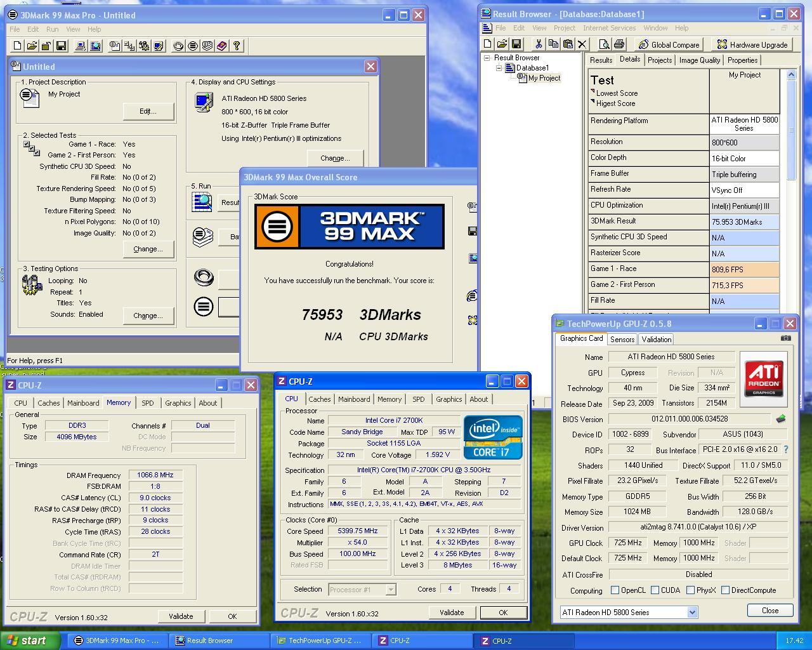
Task: Click the New document icon in Result Browser toolbar
Action: click(x=487, y=44)
